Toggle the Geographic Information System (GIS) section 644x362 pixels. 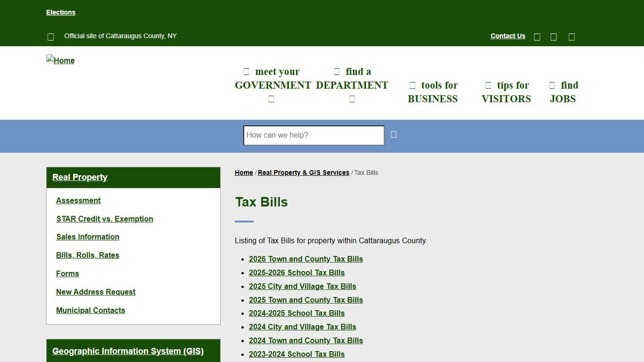click(128, 351)
